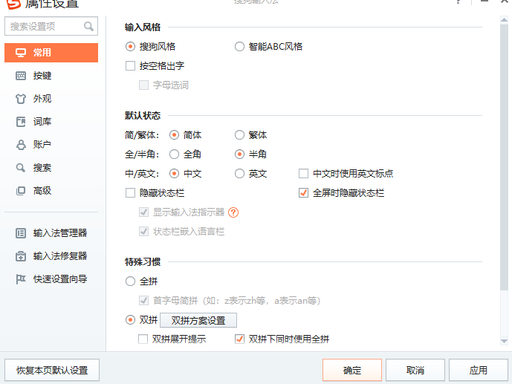The height and width of the screenshot is (384, 512).
Task: Click the list icon beside 输入法管理器
Action: click(21, 233)
